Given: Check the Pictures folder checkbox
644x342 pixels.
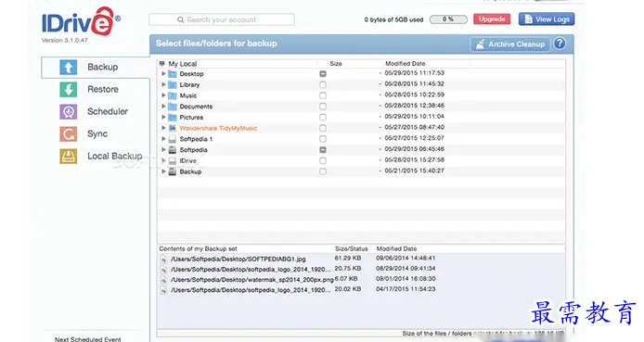Looking at the screenshot, I should 323,118.
